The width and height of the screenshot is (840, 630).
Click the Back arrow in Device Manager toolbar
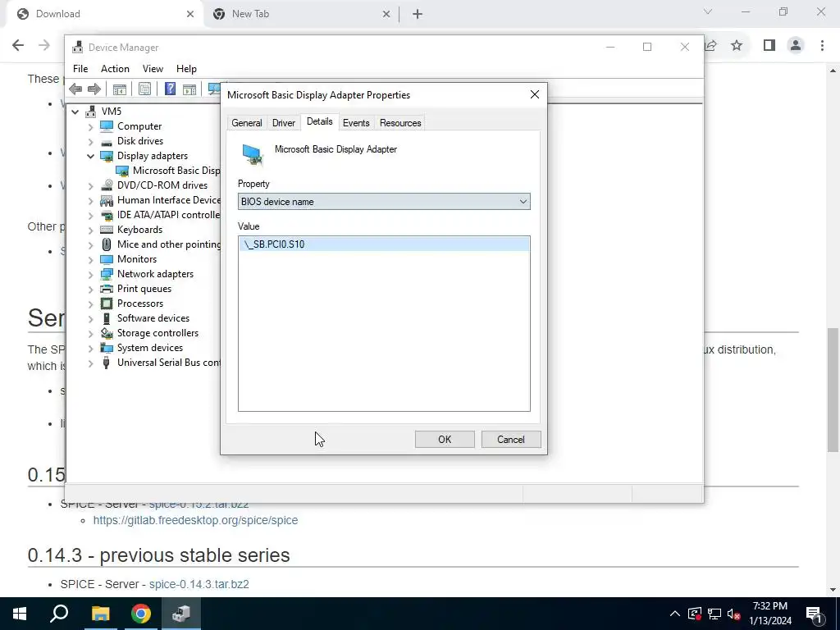[x=75, y=89]
